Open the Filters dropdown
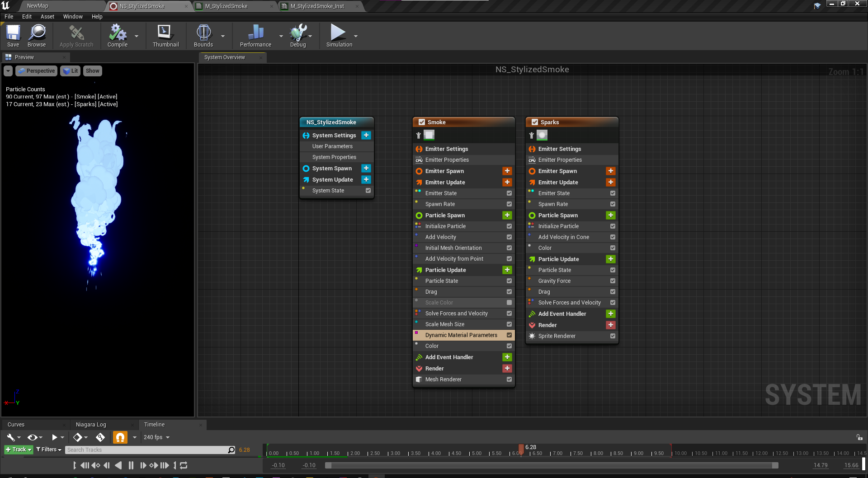The width and height of the screenshot is (868, 478). click(49, 450)
